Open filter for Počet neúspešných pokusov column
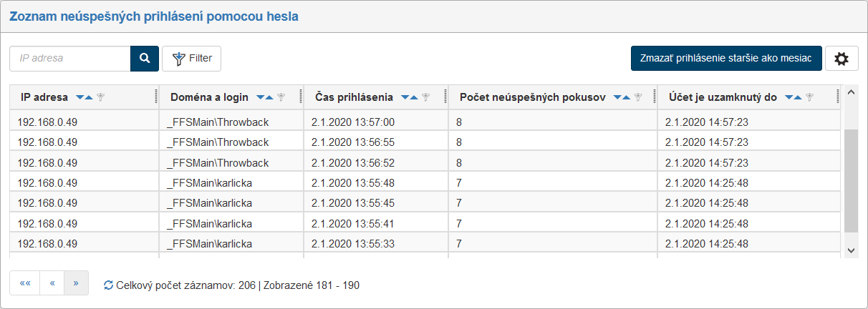This screenshot has width=868, height=309. click(x=638, y=97)
